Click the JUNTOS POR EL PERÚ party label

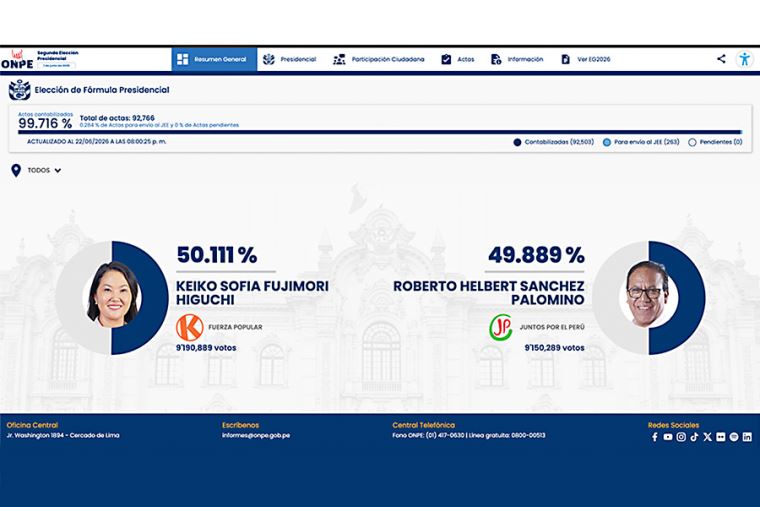coord(552,327)
